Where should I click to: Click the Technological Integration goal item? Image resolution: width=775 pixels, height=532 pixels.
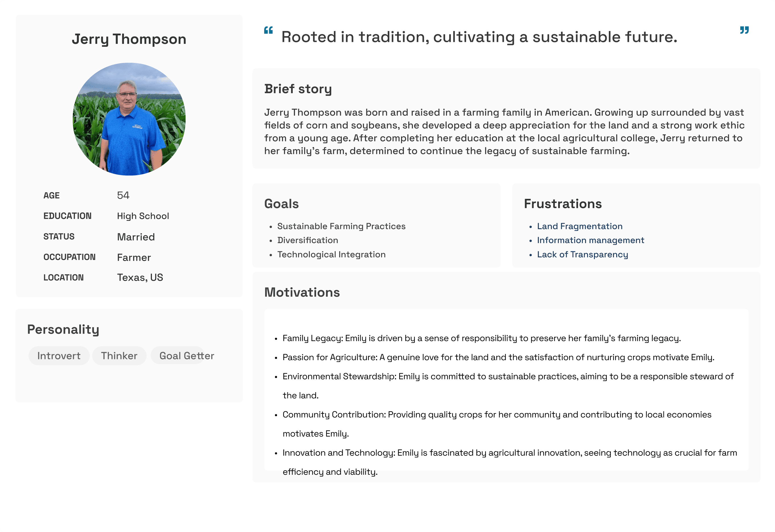331,255
